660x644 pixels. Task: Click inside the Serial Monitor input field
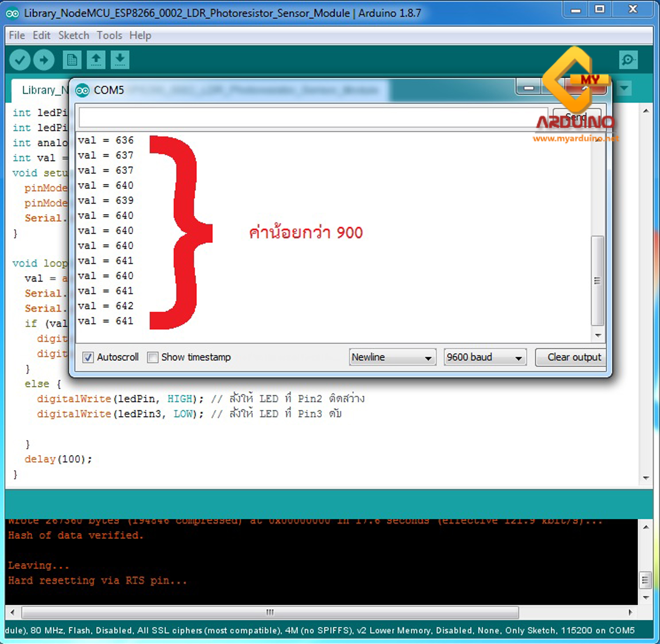tap(304, 117)
